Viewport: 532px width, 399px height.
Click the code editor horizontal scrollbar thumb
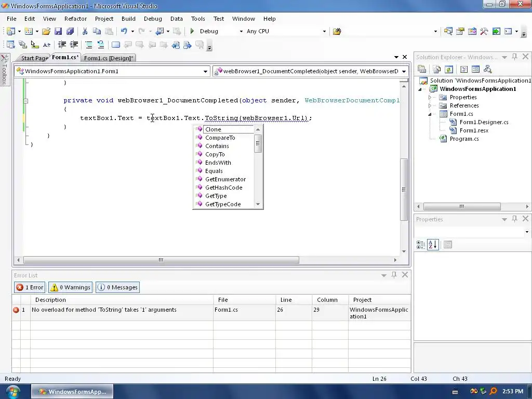161,260
